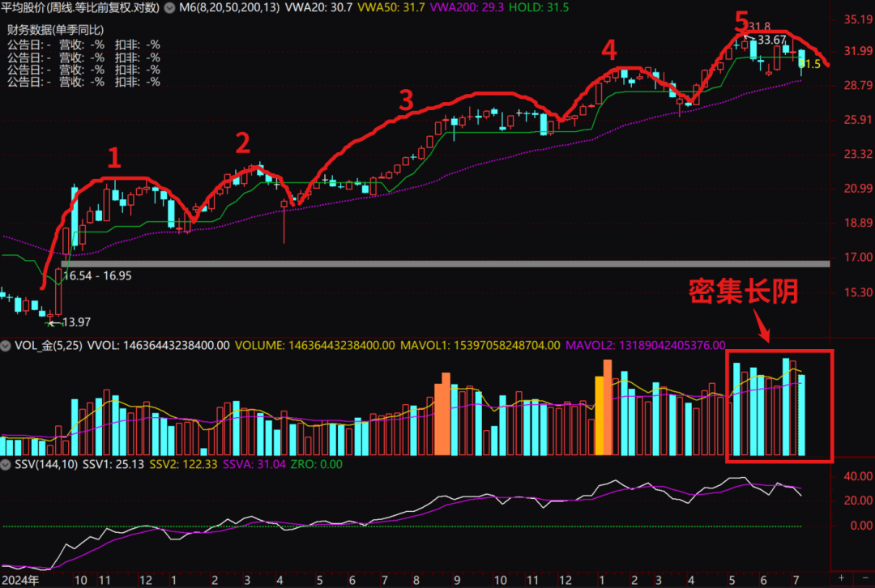
Task: Click the 2024年 label on time axis
Action: [x=20, y=581]
